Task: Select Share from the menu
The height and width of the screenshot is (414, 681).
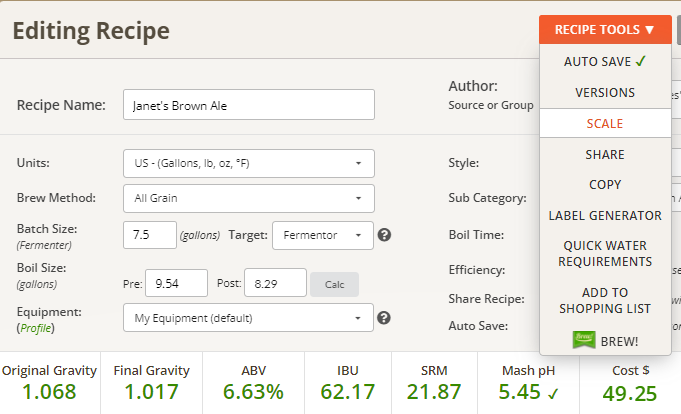Action: (x=605, y=155)
